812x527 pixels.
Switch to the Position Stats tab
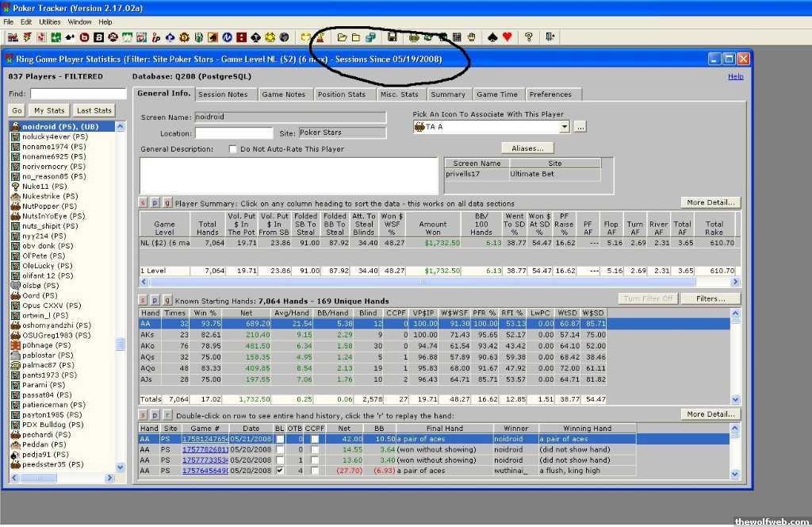tap(342, 94)
